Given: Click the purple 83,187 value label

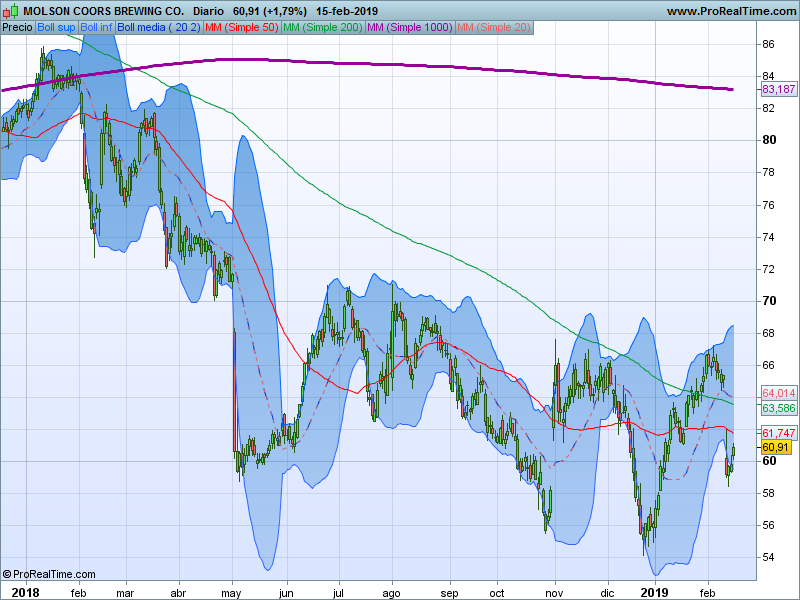Looking at the screenshot, I should point(778,89).
